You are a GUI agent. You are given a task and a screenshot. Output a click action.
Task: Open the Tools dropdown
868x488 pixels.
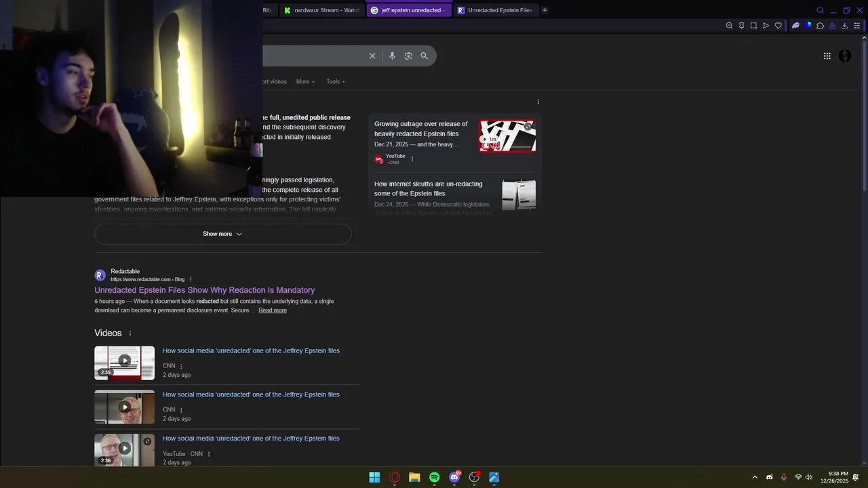[x=336, y=81]
